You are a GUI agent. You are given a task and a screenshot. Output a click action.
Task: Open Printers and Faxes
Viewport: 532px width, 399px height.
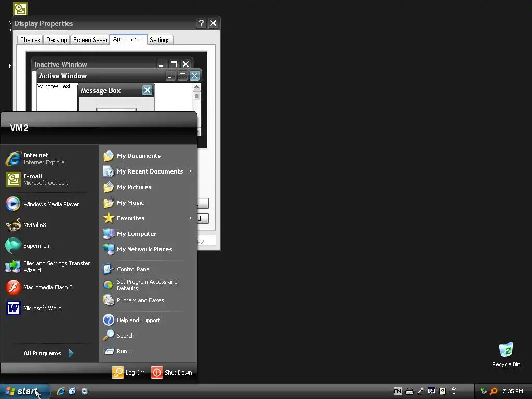pyautogui.click(x=148, y=300)
